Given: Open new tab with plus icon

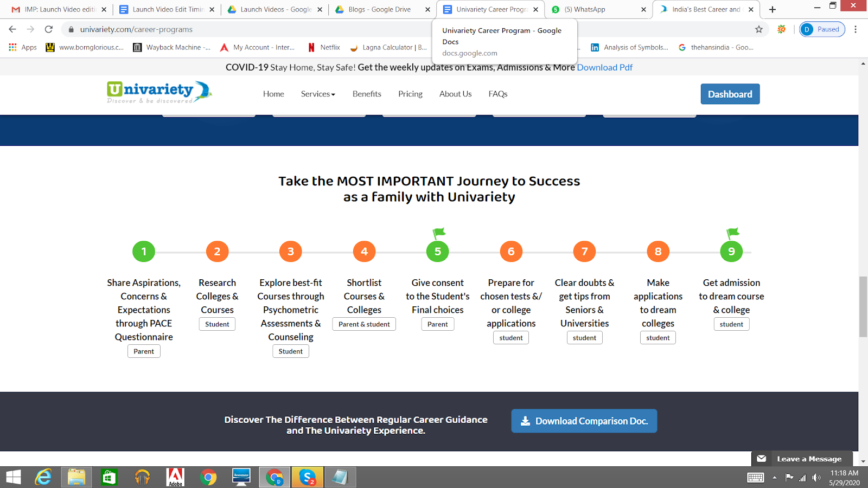Looking at the screenshot, I should click(773, 9).
